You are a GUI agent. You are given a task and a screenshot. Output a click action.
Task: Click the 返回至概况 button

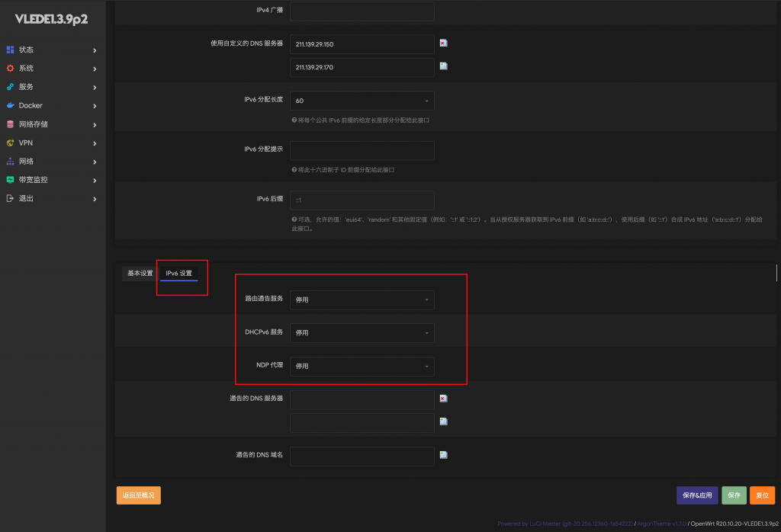point(139,495)
